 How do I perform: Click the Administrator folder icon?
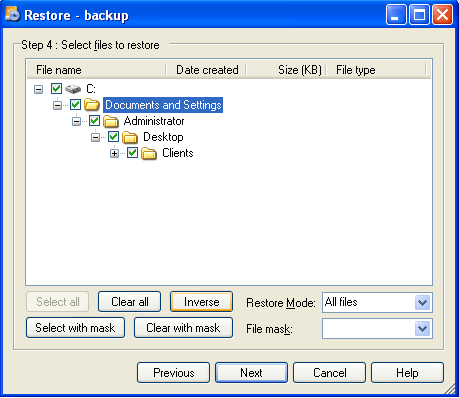point(111,121)
